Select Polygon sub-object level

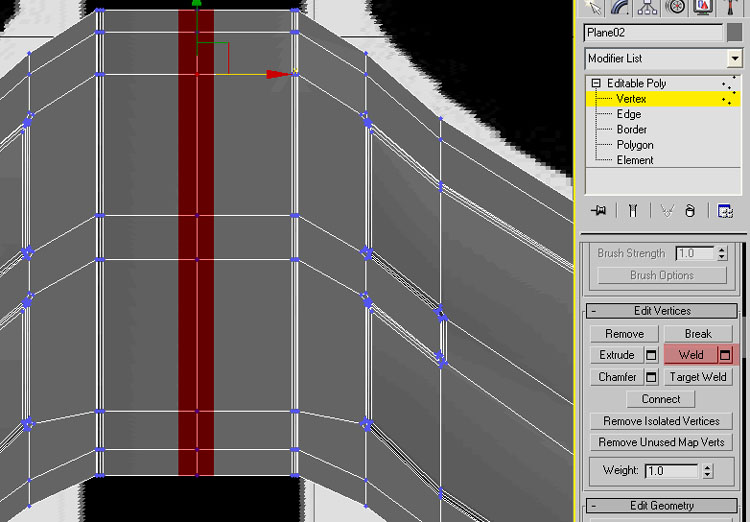pos(634,145)
